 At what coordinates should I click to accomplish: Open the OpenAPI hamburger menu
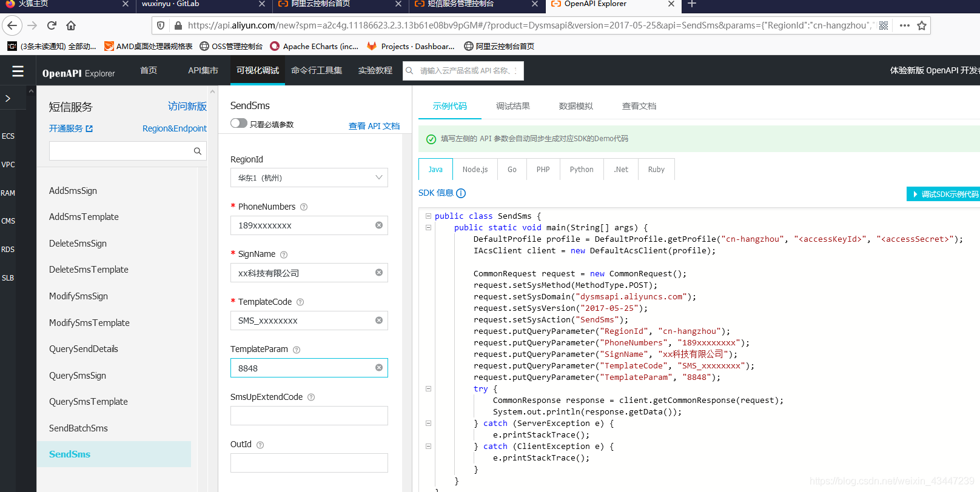18,71
